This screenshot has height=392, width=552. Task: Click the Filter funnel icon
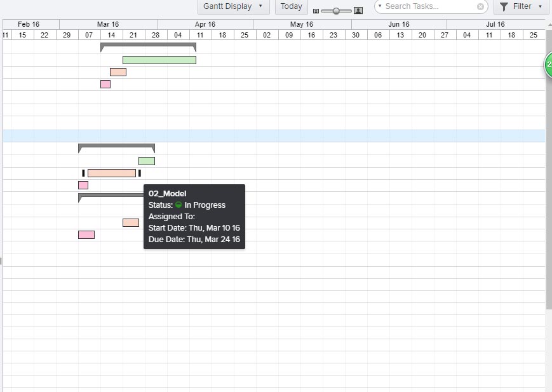tap(504, 7)
